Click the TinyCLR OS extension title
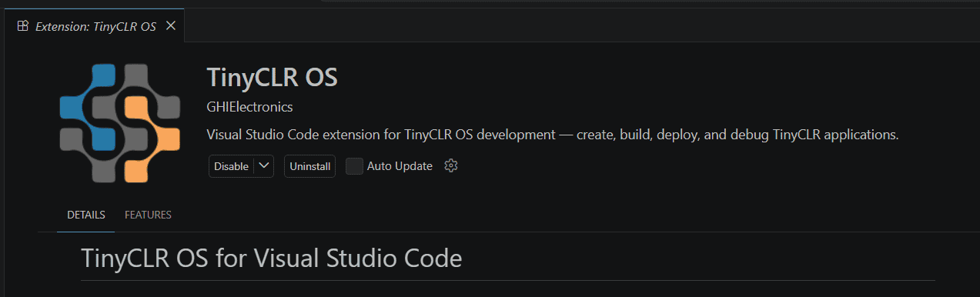The image size is (980, 297). tap(273, 78)
